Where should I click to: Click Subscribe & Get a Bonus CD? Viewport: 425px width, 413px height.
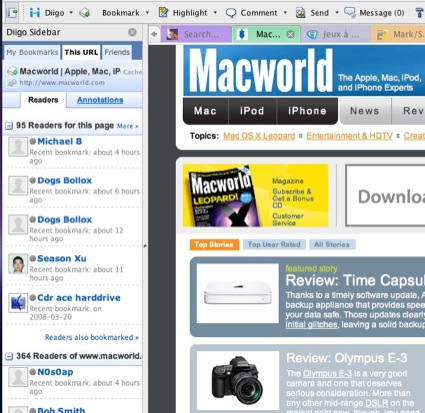tap(293, 198)
